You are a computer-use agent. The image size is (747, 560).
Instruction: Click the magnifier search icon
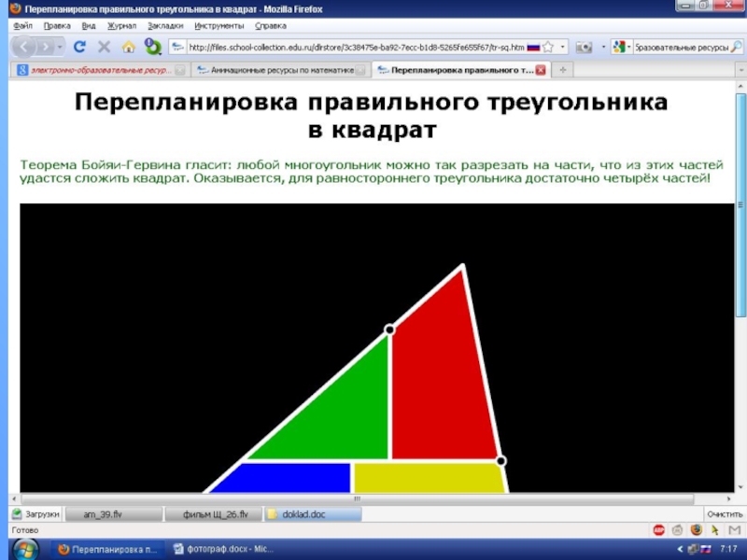[737, 47]
